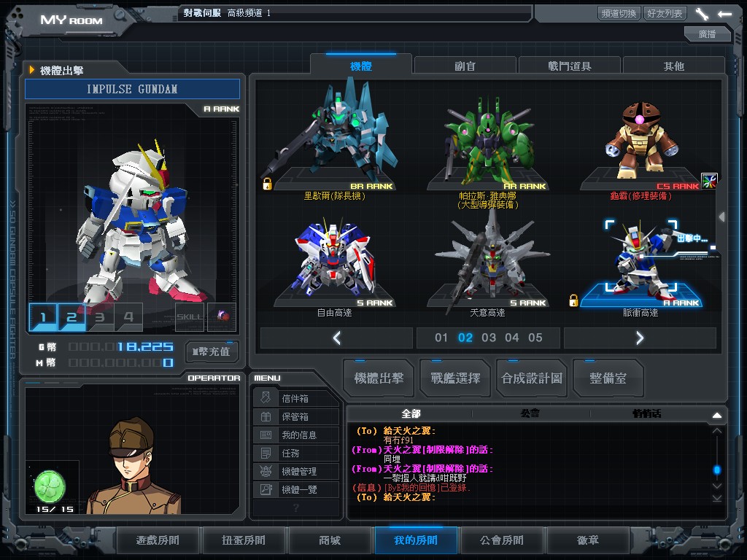
Task: Switch to the 副官 tab
Action: pyautogui.click(x=465, y=66)
